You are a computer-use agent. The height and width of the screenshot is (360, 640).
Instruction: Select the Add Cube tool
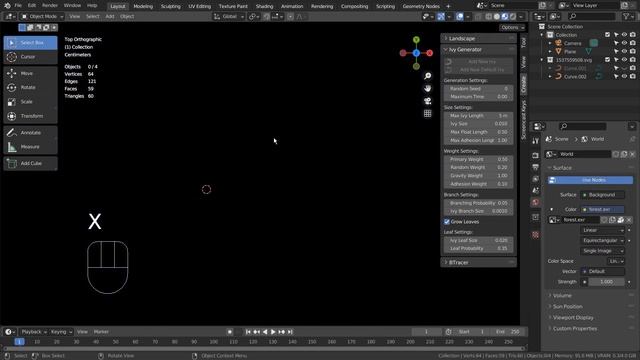pyautogui.click(x=31, y=163)
